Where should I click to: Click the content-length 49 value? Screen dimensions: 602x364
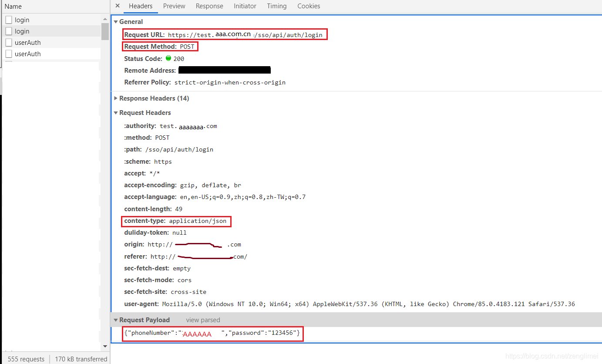tap(178, 209)
